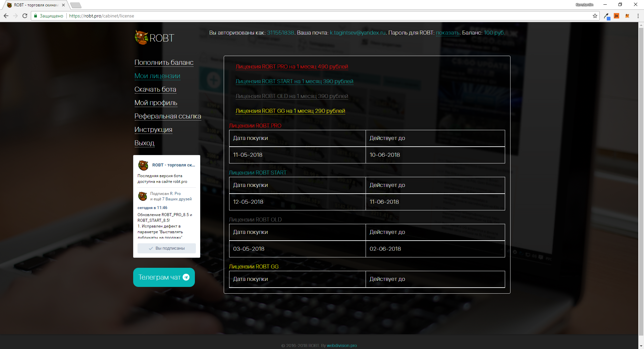Buy ROBT PRO license for 490 рублей
Image resolution: width=644 pixels, height=349 pixels.
click(x=292, y=66)
